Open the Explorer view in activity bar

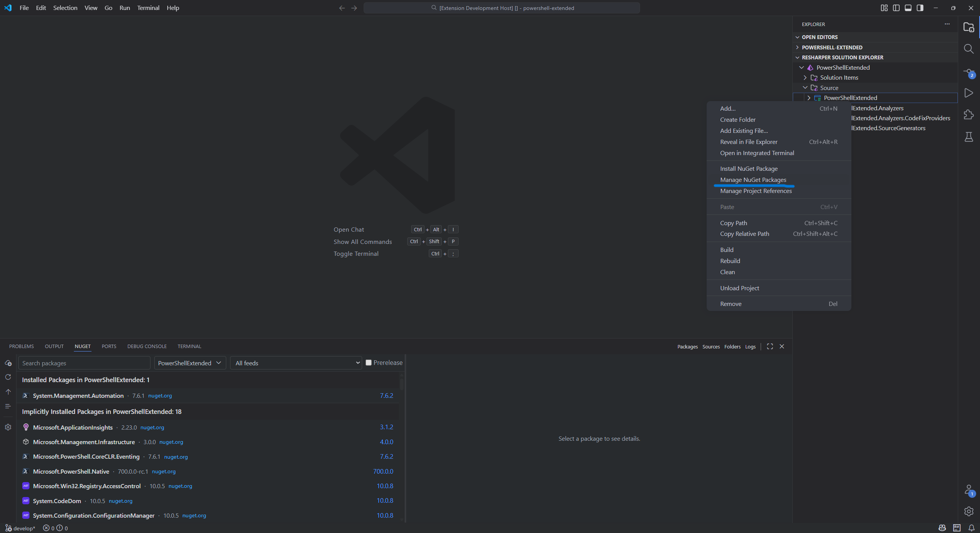pyautogui.click(x=969, y=27)
